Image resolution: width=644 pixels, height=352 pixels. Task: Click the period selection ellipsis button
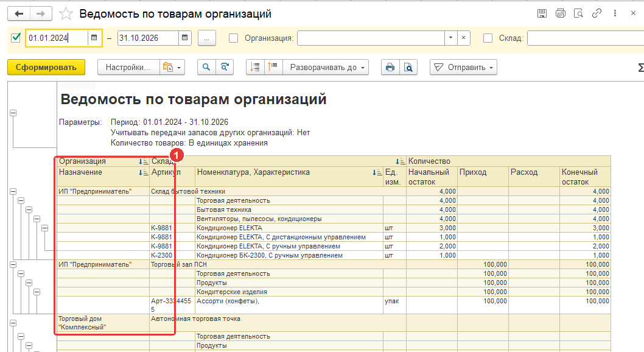[206, 38]
